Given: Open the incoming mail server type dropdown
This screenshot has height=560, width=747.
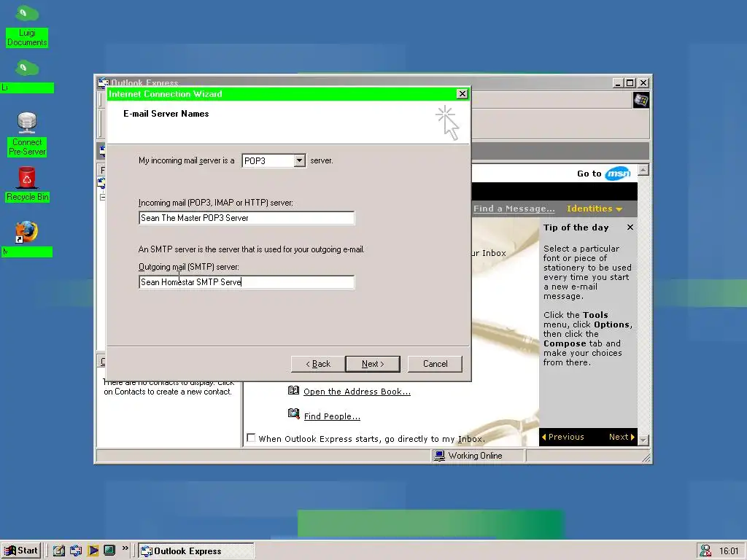Looking at the screenshot, I should tap(299, 160).
